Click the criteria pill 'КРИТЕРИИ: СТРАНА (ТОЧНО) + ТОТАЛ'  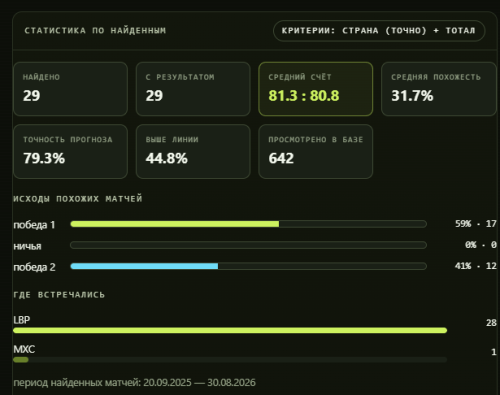click(x=379, y=31)
